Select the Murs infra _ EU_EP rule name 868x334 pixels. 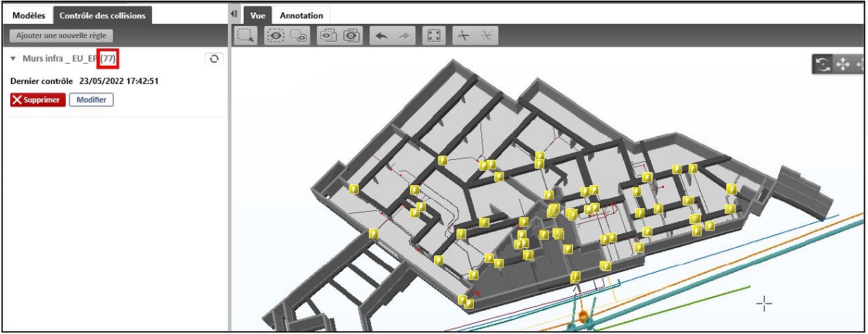click(x=60, y=59)
